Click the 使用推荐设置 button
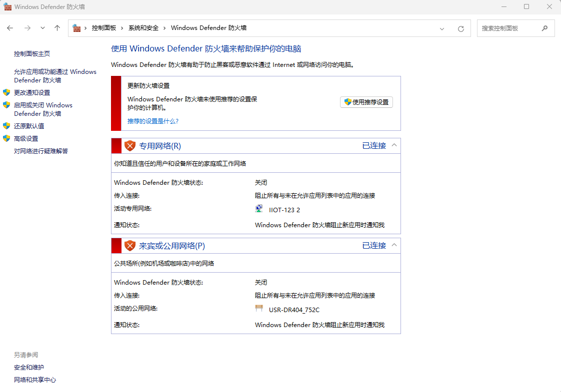Image resolution: width=561 pixels, height=392 pixels. point(366,102)
